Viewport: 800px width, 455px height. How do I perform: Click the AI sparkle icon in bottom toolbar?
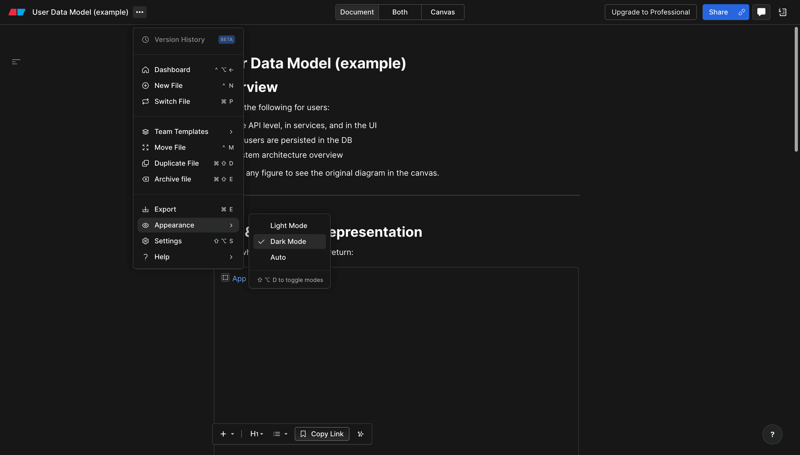point(360,434)
